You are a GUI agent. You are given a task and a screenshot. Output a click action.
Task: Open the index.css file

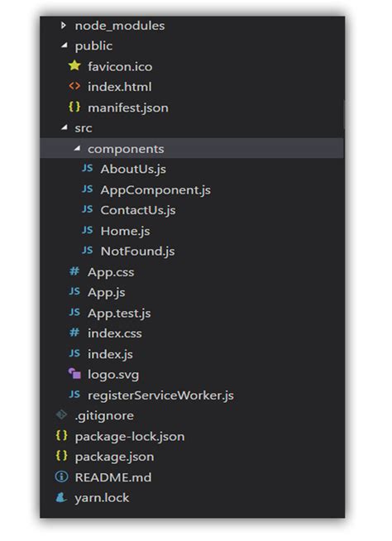pos(115,333)
